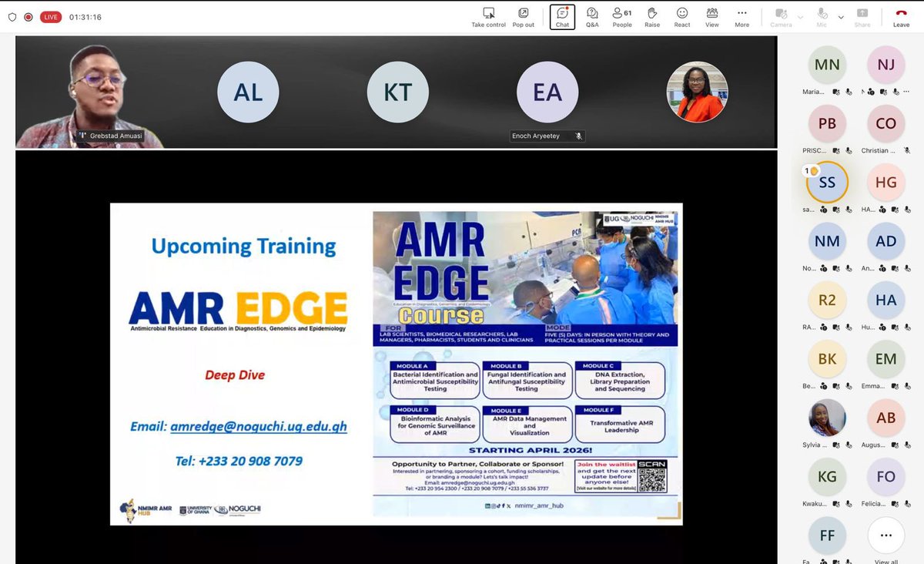Click the AB participant avatar
Viewport: 924px width, 564px height.
[886, 418]
